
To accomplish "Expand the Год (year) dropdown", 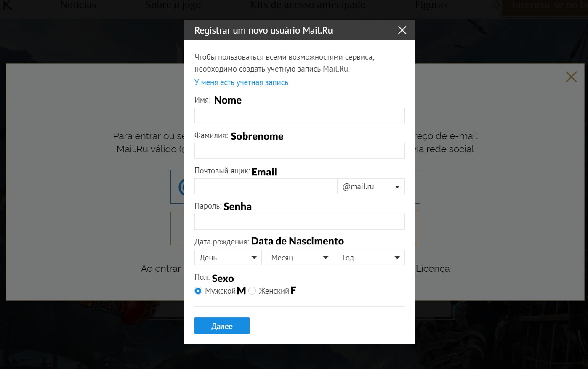I will [371, 258].
